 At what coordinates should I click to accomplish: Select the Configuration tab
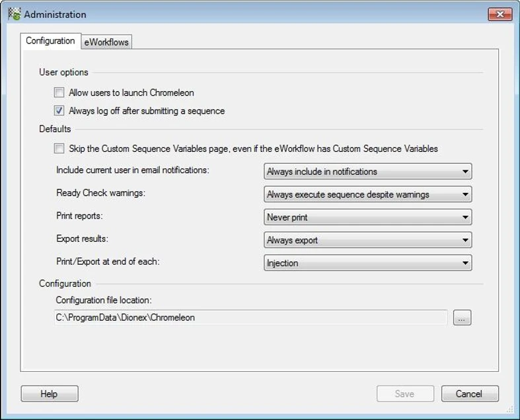coord(50,41)
